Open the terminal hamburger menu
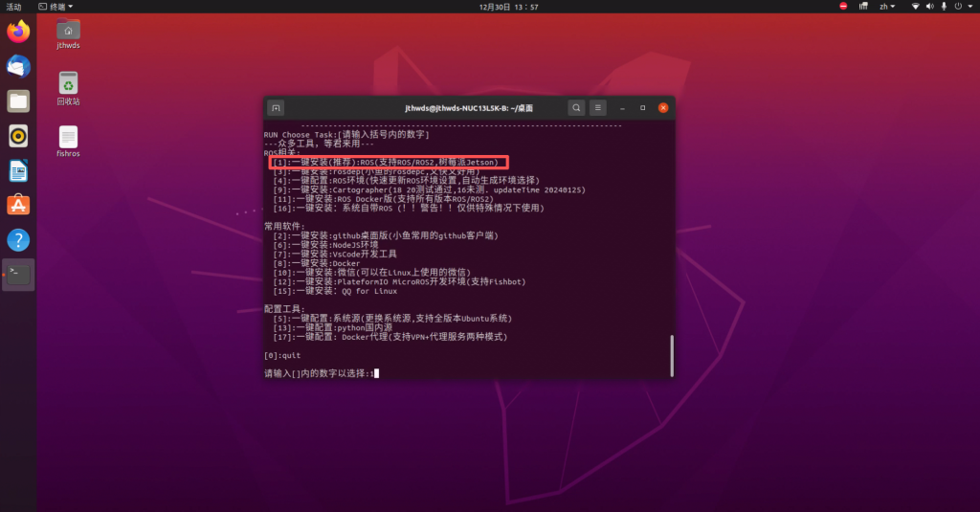980x512 pixels. [x=598, y=108]
